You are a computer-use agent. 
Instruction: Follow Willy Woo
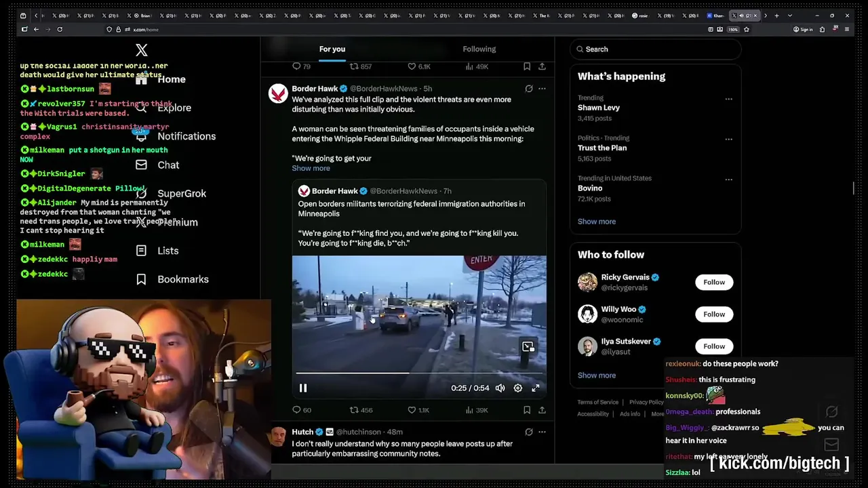(x=714, y=314)
